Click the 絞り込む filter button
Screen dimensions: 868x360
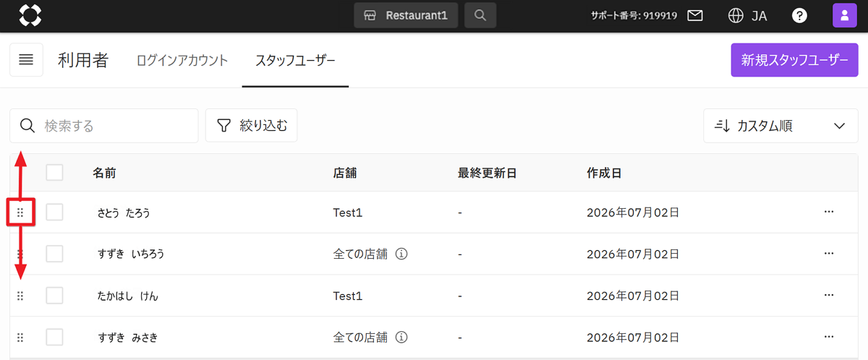tap(252, 126)
